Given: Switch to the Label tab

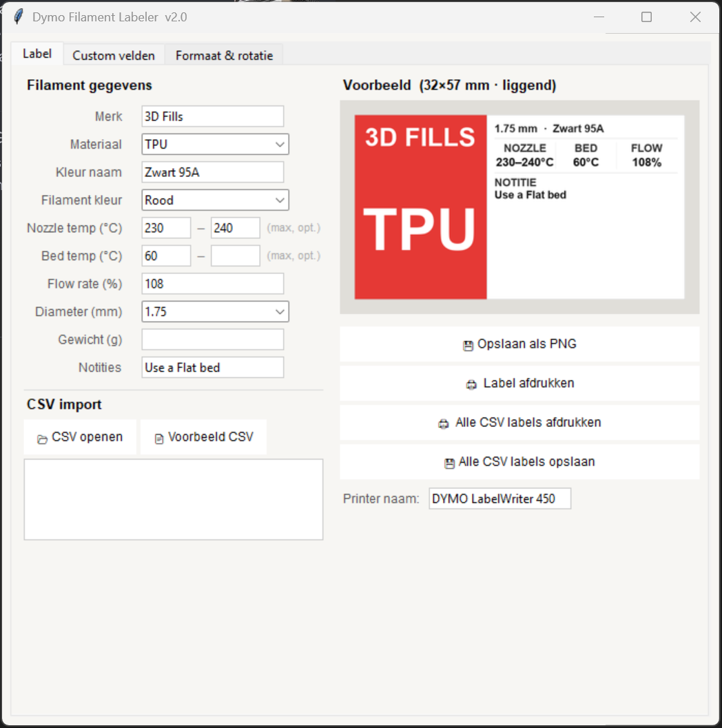Looking at the screenshot, I should pos(37,54).
